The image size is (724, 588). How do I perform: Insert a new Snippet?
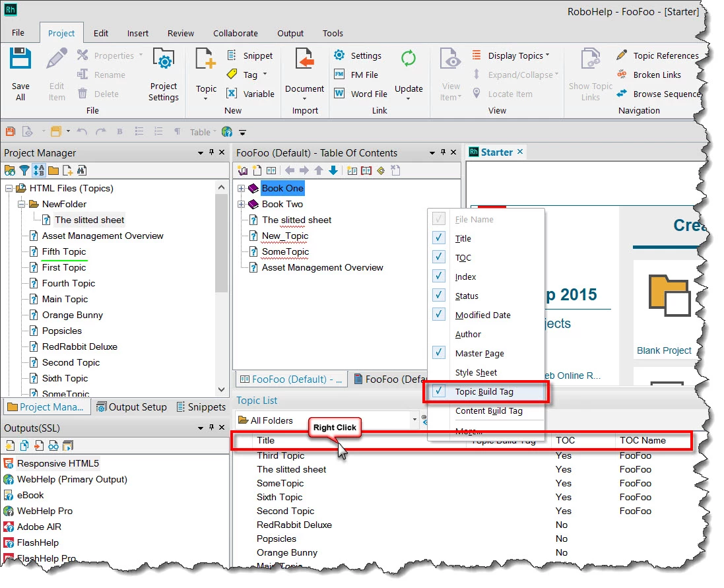click(x=250, y=55)
